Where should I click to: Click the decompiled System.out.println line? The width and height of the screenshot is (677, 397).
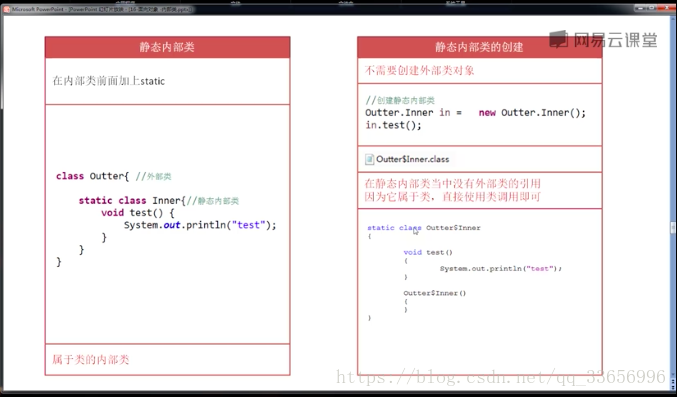pos(501,269)
